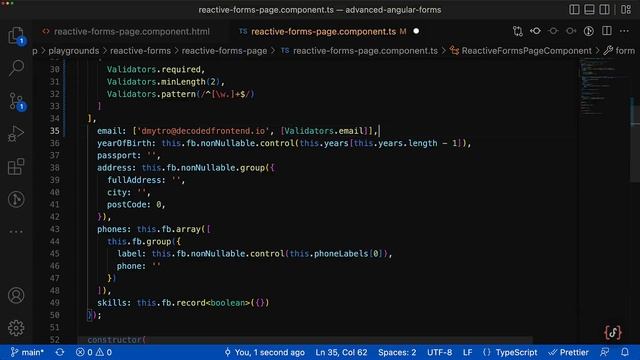Open the Accounts menu icon
The height and width of the screenshot is (360, 640).
tap(16, 295)
